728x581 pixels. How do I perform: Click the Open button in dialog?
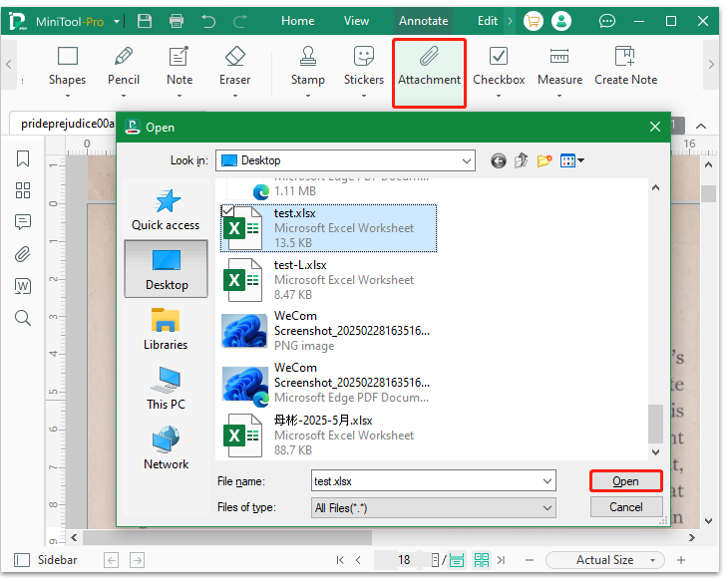[625, 481]
